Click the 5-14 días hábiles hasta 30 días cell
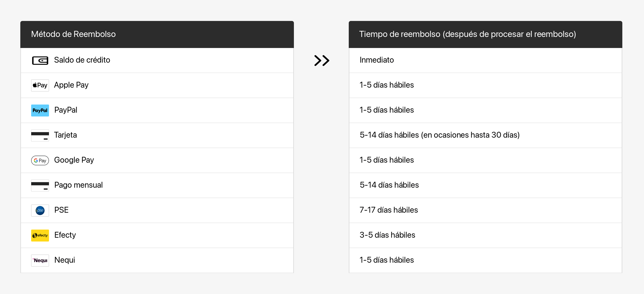 (x=439, y=135)
